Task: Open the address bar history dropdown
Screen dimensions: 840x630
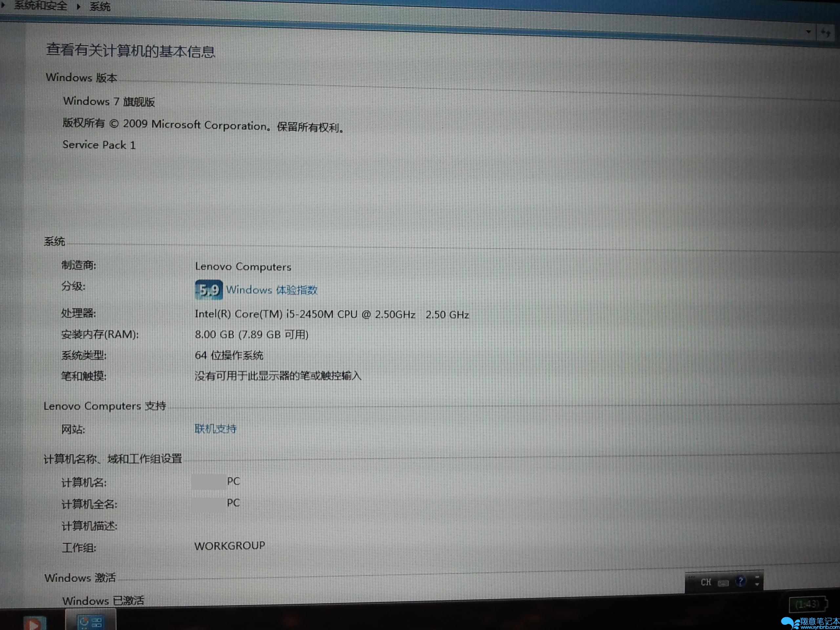Action: point(808,32)
